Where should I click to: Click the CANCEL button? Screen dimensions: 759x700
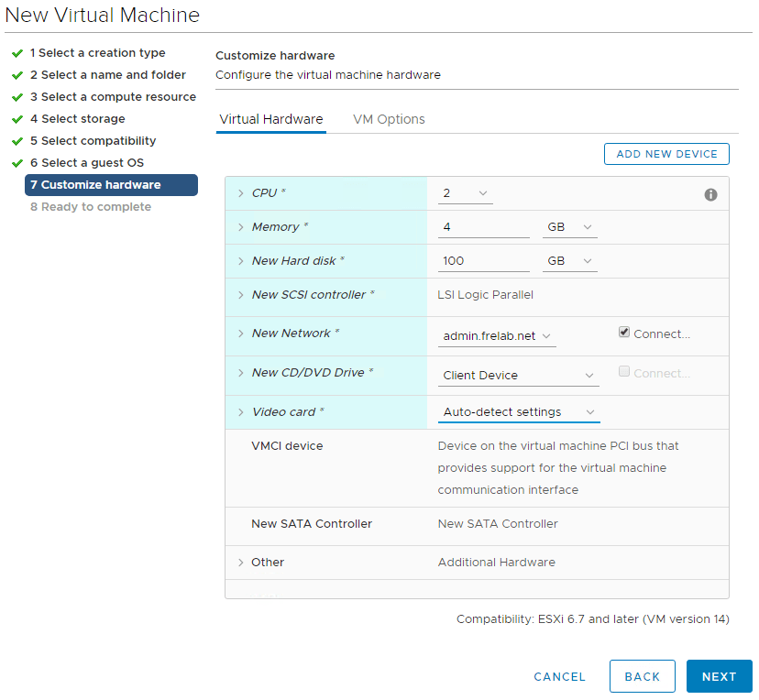point(559,677)
